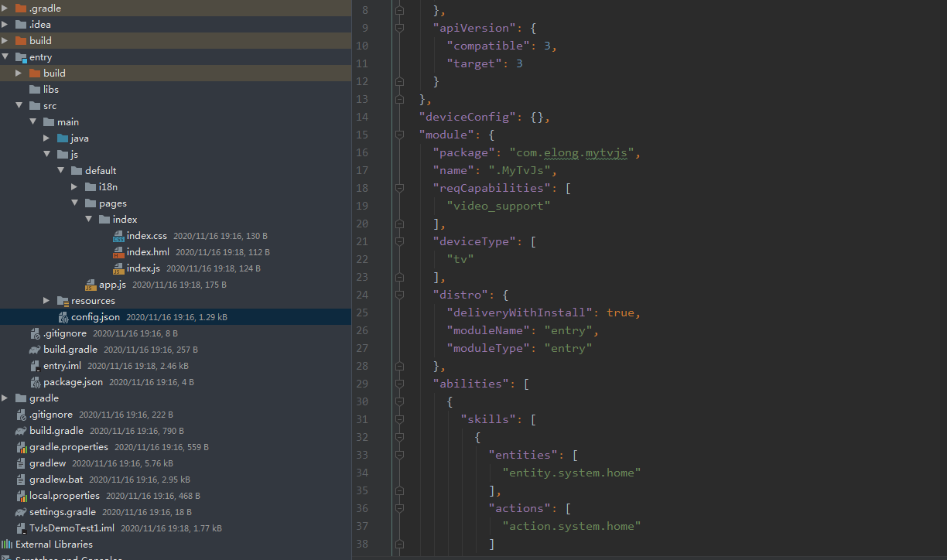Fold the skills array at line 31

(x=399, y=419)
